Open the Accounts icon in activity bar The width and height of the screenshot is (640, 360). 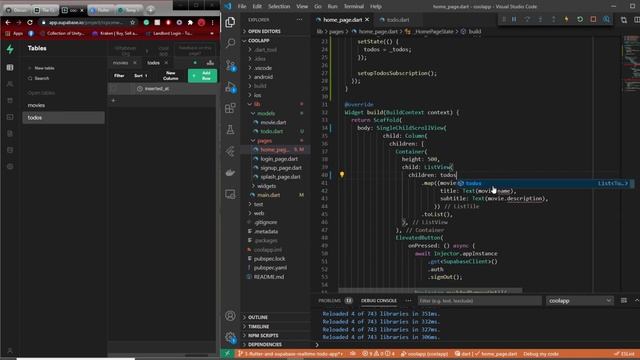230,316
